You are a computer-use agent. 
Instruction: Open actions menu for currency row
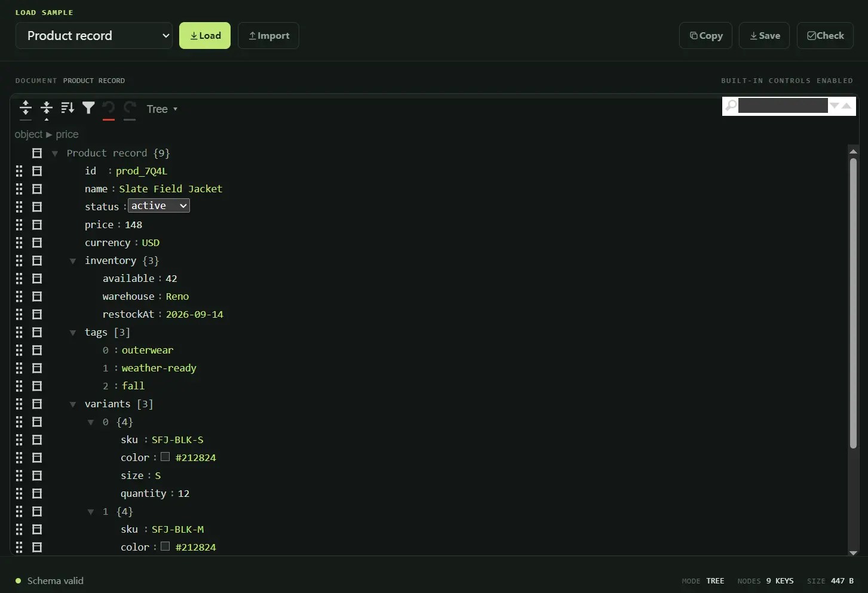[x=37, y=242]
